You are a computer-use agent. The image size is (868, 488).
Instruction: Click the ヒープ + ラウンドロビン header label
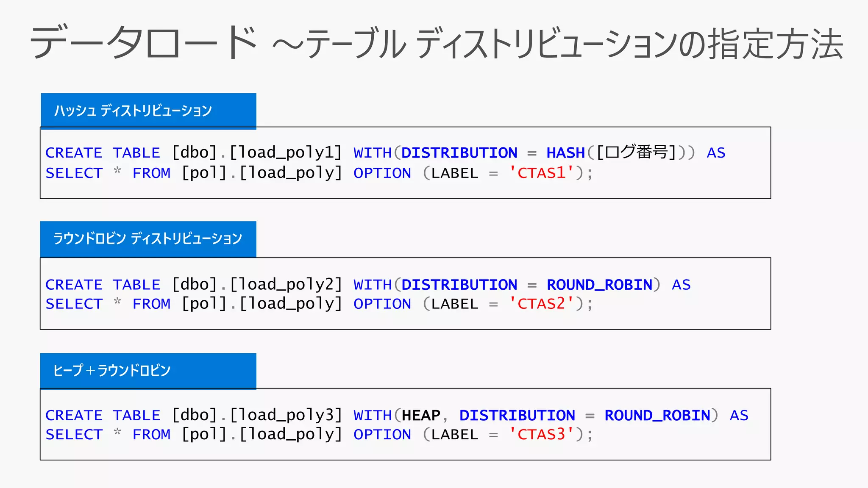(112, 371)
